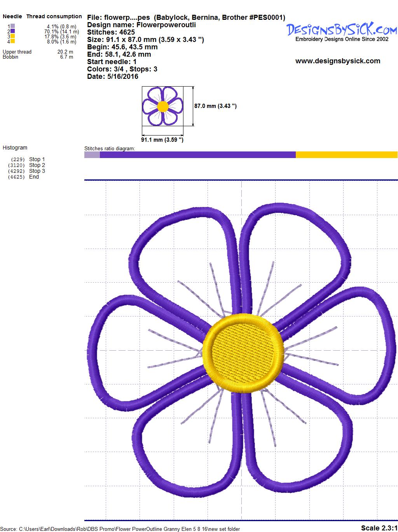Visit the www.designsbysick.com link
Image resolution: width=398 pixels, height=532 pixels.
(x=337, y=61)
